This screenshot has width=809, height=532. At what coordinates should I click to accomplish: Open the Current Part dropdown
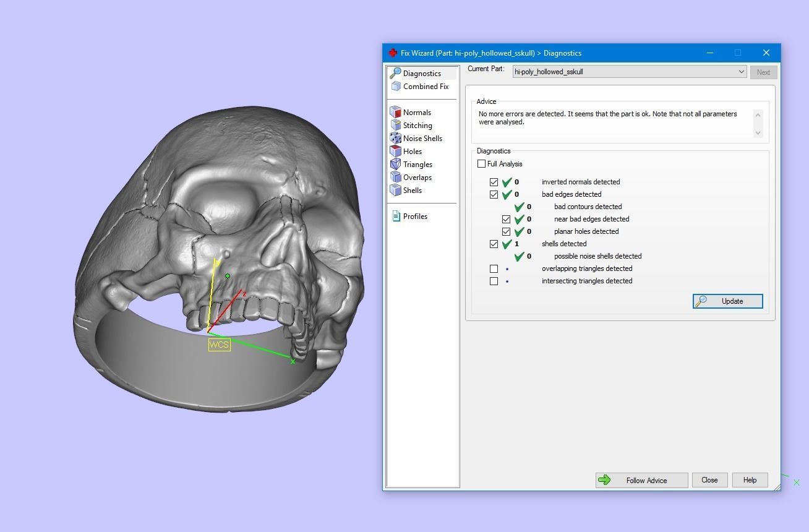[x=629, y=72]
